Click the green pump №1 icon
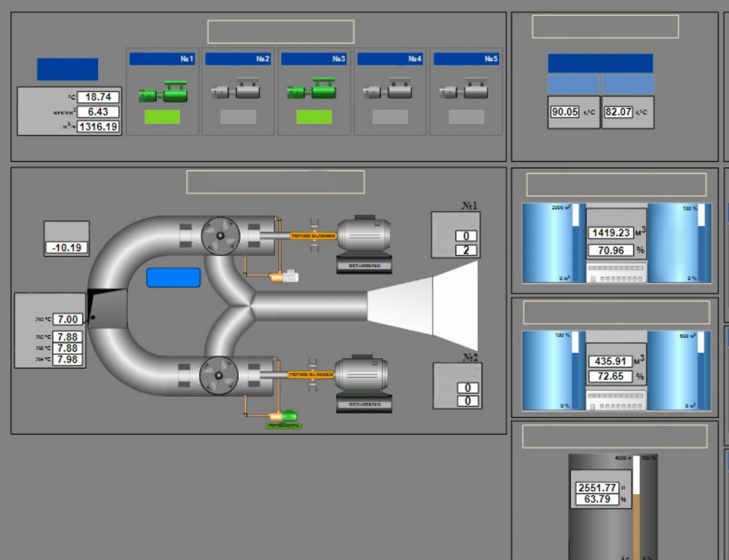Viewport: 729px width, 560px height. pos(163,91)
